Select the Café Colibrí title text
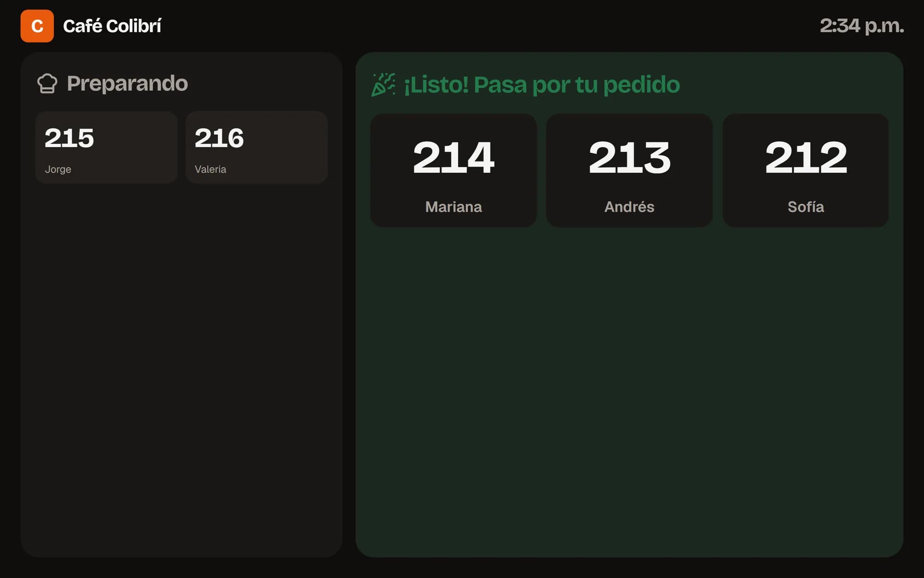The height and width of the screenshot is (578, 924). pos(112,26)
